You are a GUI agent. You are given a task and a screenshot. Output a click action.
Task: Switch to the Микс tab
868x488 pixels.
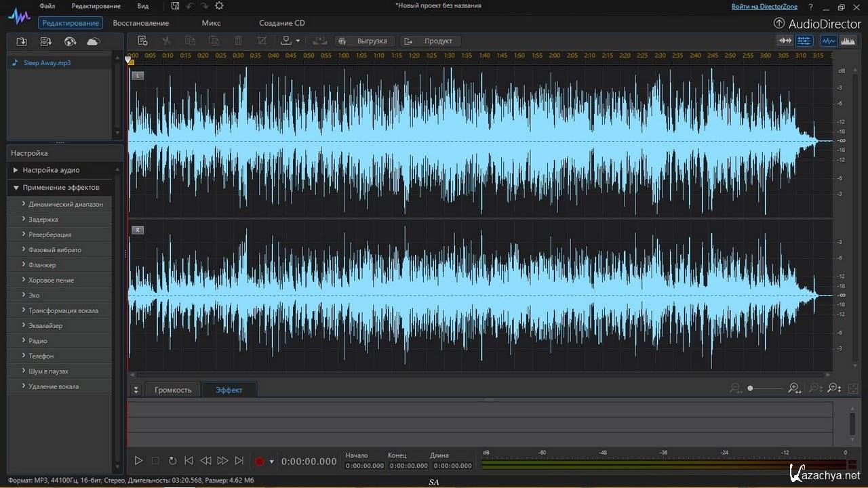click(x=211, y=23)
